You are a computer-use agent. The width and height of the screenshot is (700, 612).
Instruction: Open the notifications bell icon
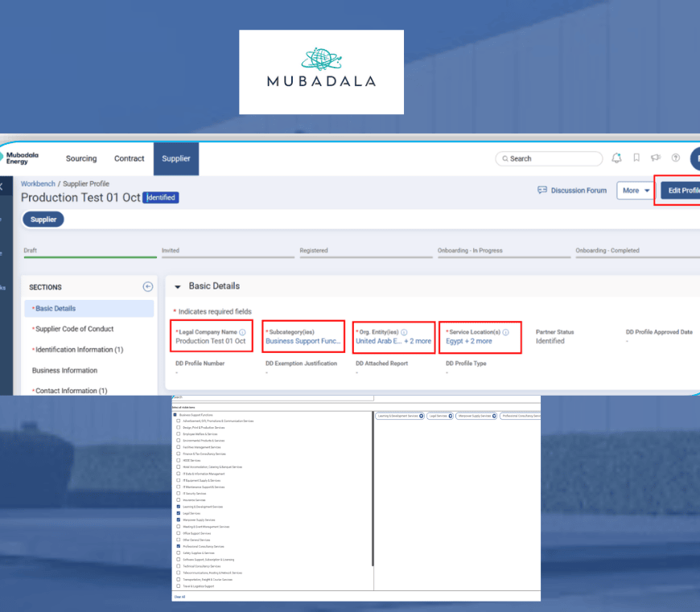point(616,158)
